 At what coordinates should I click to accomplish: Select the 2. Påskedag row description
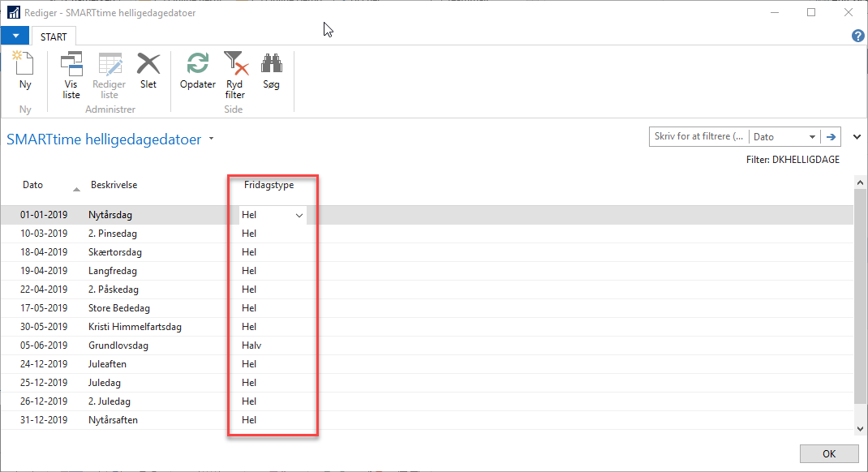114,290
